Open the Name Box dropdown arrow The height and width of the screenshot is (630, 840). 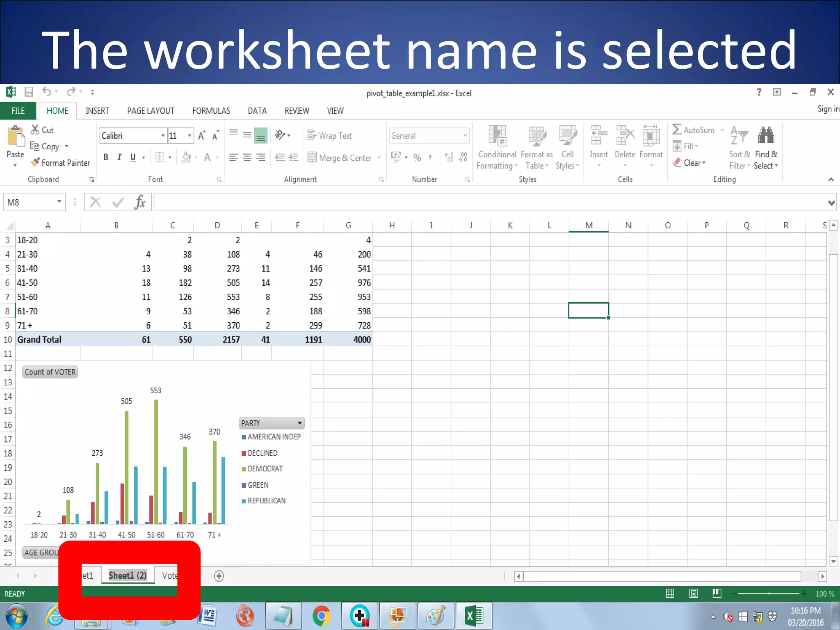tap(59, 202)
